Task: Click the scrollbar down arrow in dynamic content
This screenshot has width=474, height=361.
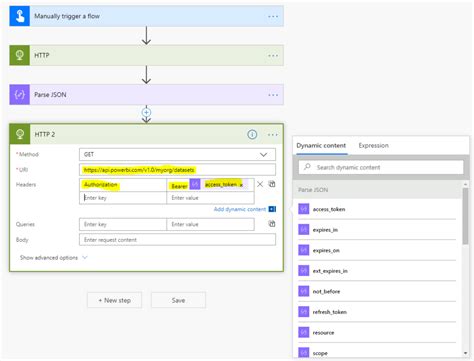Action: (465, 353)
